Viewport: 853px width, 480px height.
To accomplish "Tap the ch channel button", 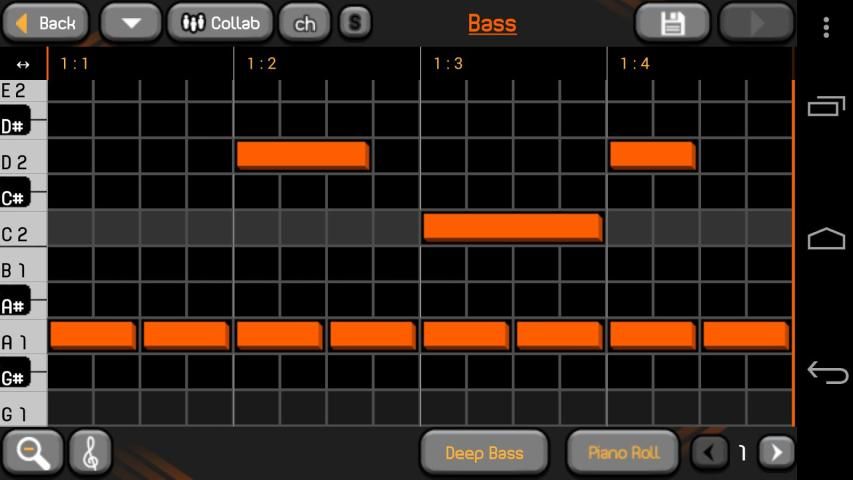I will (x=304, y=22).
